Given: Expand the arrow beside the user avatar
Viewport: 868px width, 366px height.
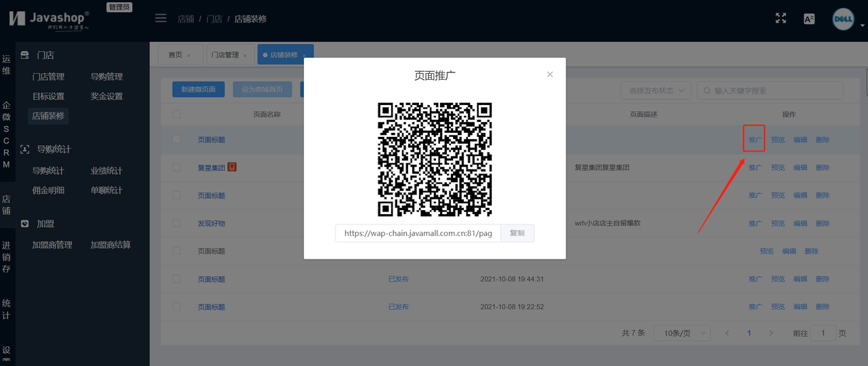Looking at the screenshot, I should pos(863,25).
